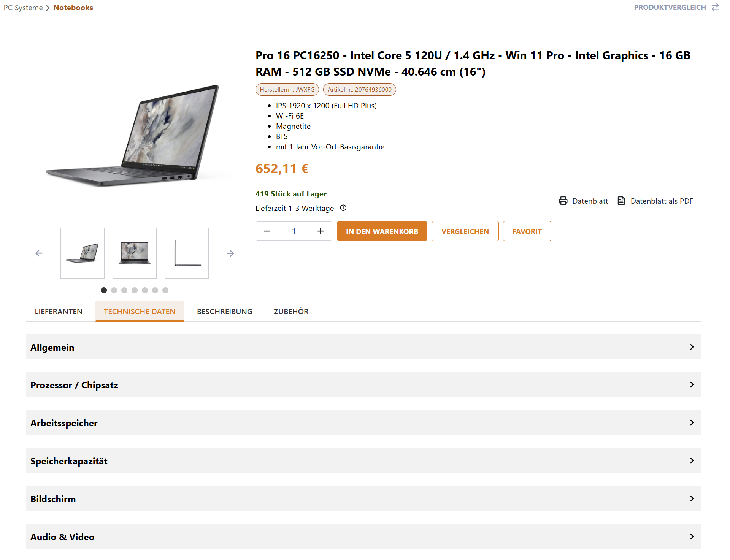
Task: Open the Bildschirm section chevron
Action: pyautogui.click(x=692, y=498)
